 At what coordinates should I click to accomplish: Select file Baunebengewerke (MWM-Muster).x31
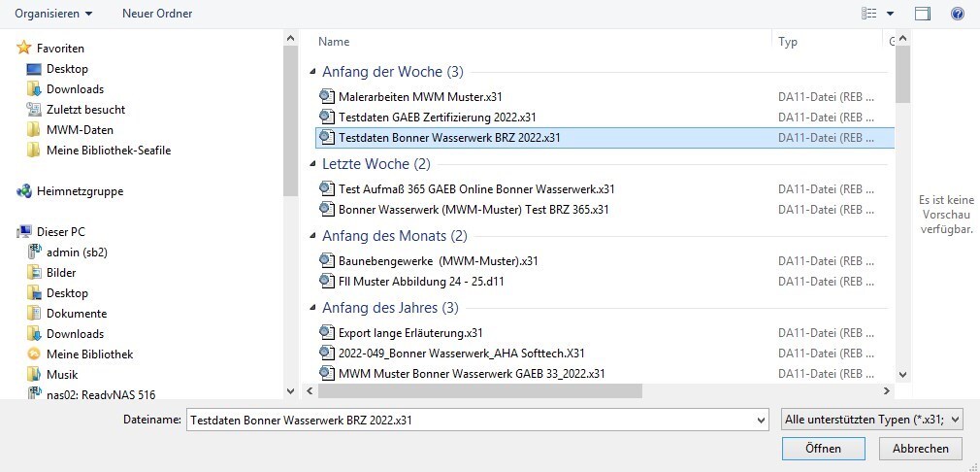pyautogui.click(x=439, y=261)
